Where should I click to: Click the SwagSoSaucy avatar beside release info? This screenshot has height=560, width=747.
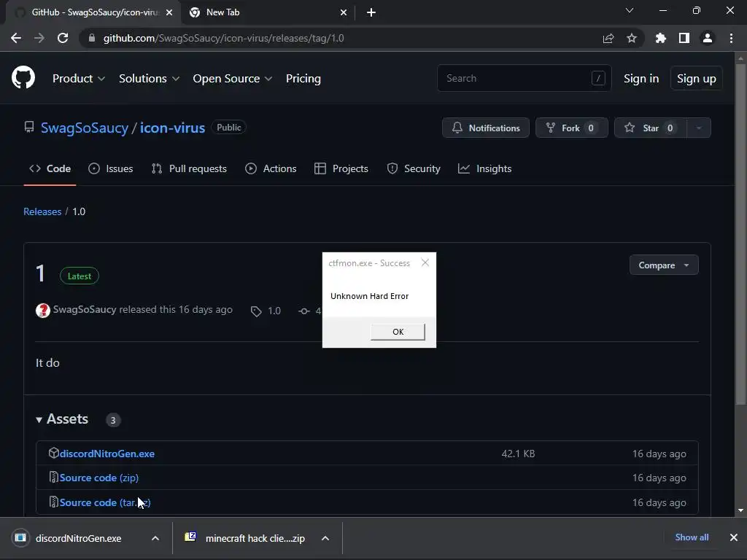[x=43, y=311]
